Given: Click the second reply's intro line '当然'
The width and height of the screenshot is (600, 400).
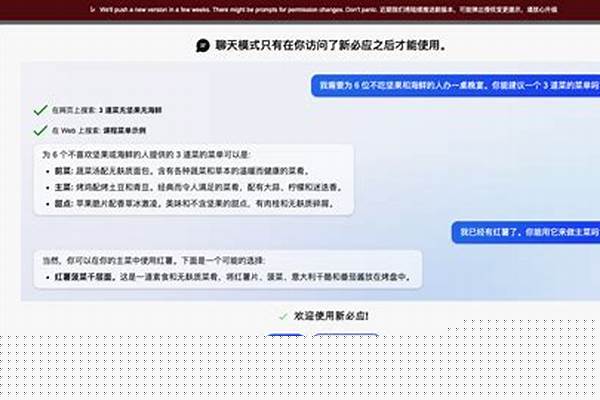Looking at the screenshot, I should (154, 261).
